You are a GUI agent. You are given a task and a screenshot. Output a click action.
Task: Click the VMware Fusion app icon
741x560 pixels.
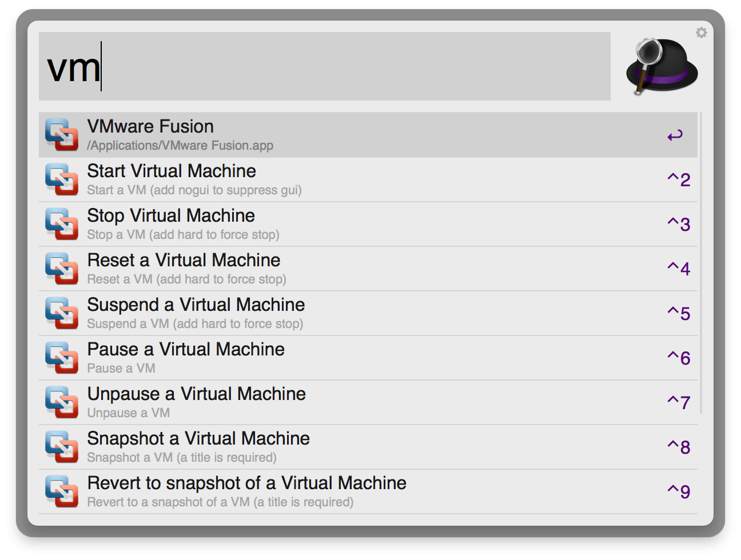62,135
